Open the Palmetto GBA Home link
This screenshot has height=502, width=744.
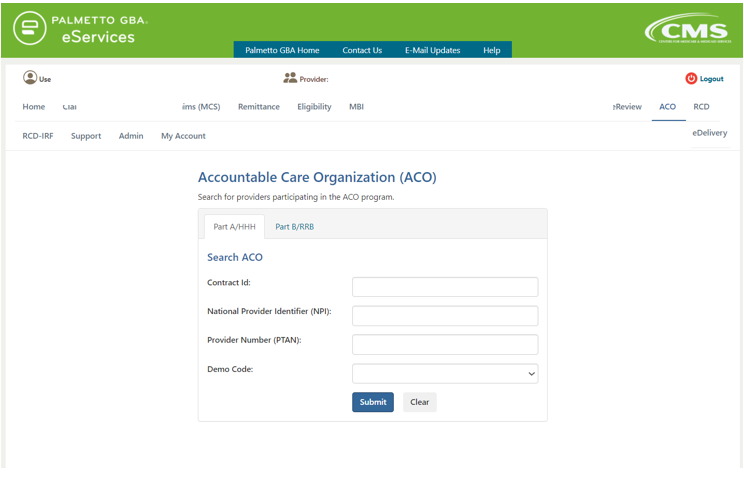point(282,50)
